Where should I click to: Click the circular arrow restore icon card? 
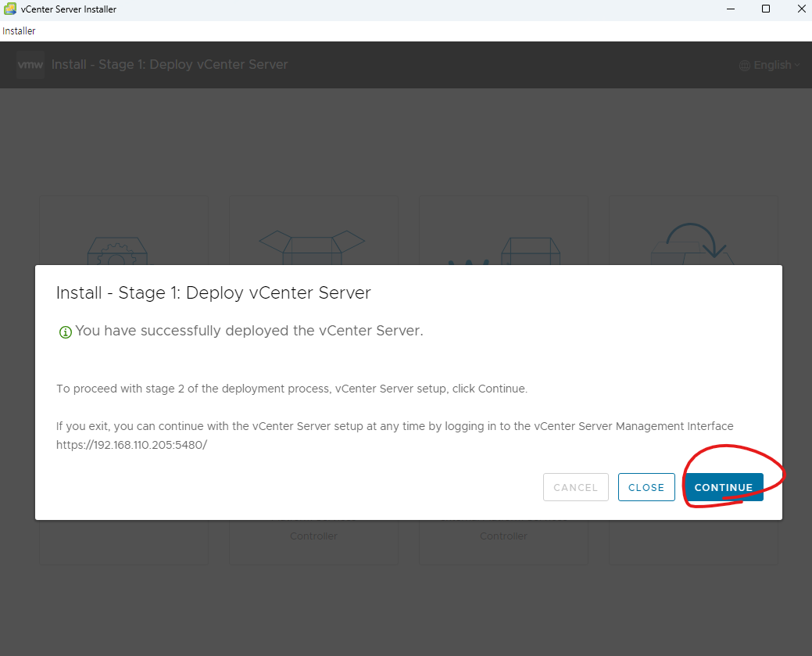(x=693, y=243)
